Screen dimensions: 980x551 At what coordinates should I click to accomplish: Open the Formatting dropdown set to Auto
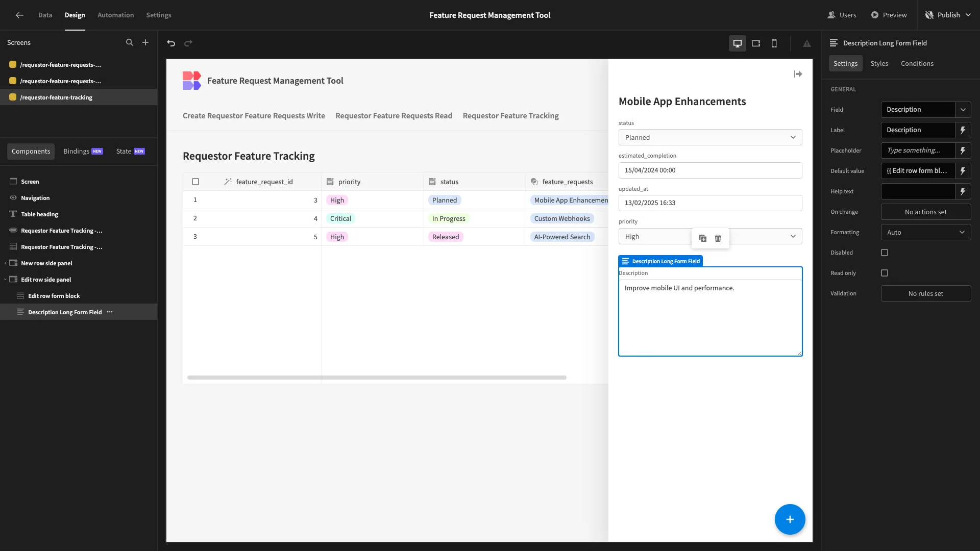(926, 232)
